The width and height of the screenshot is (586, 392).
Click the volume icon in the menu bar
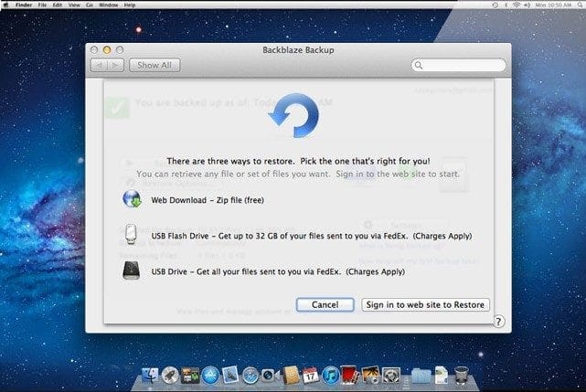tap(527, 5)
